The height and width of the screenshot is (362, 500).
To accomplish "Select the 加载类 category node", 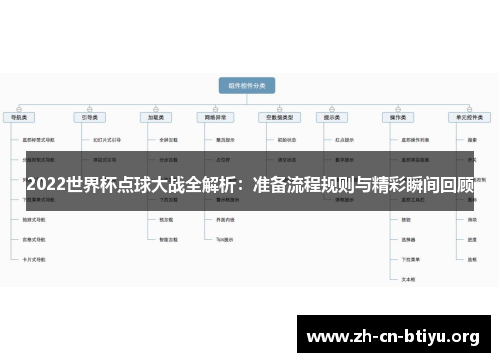I will tap(156, 117).
